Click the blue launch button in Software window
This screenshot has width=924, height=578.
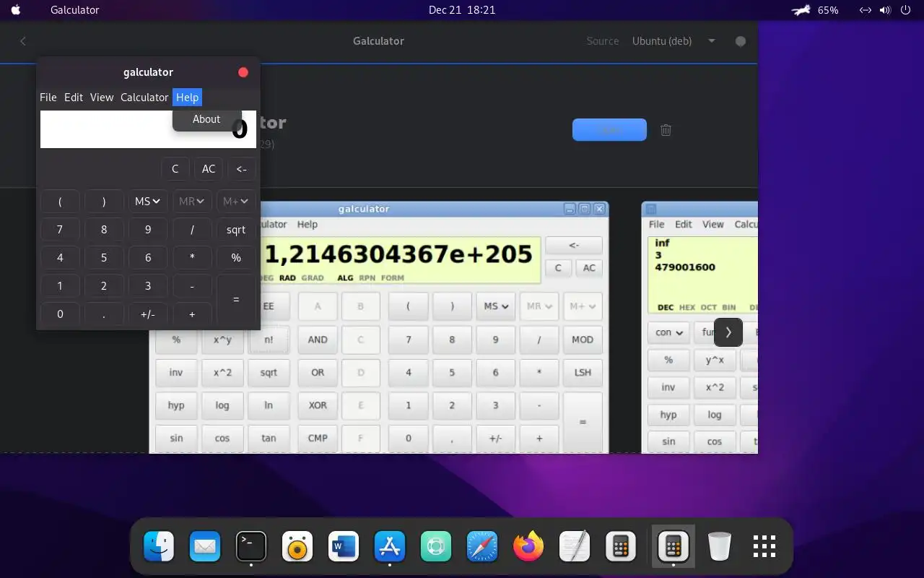[x=609, y=130]
